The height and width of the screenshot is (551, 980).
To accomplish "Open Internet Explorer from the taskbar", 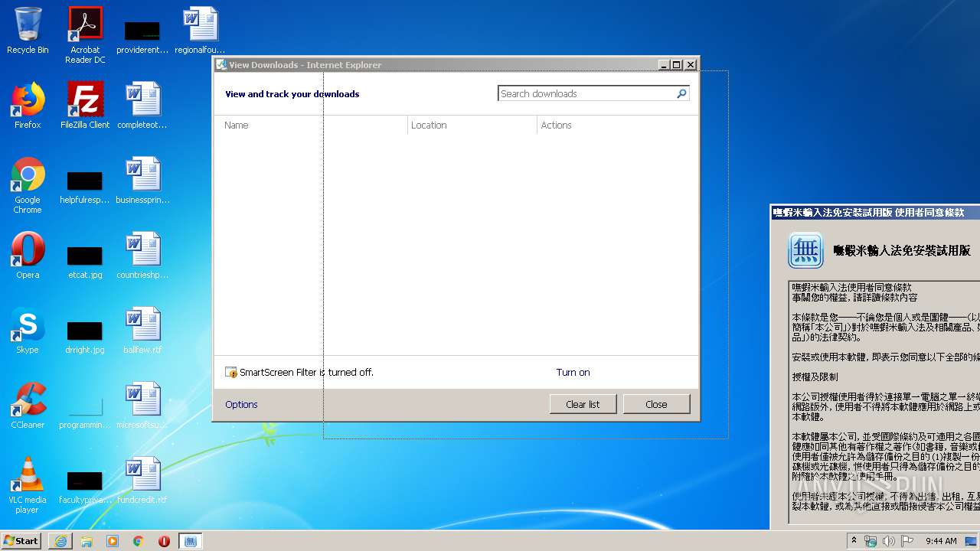I will point(60,541).
